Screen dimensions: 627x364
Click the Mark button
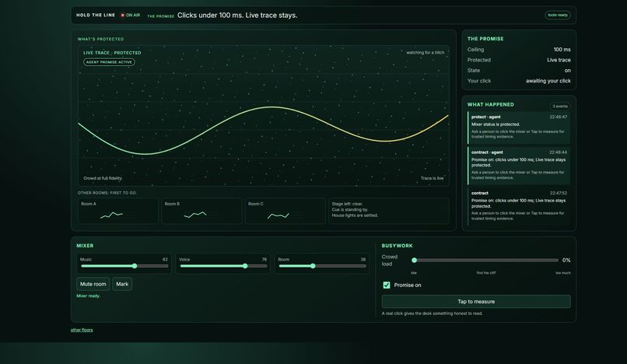(x=122, y=284)
